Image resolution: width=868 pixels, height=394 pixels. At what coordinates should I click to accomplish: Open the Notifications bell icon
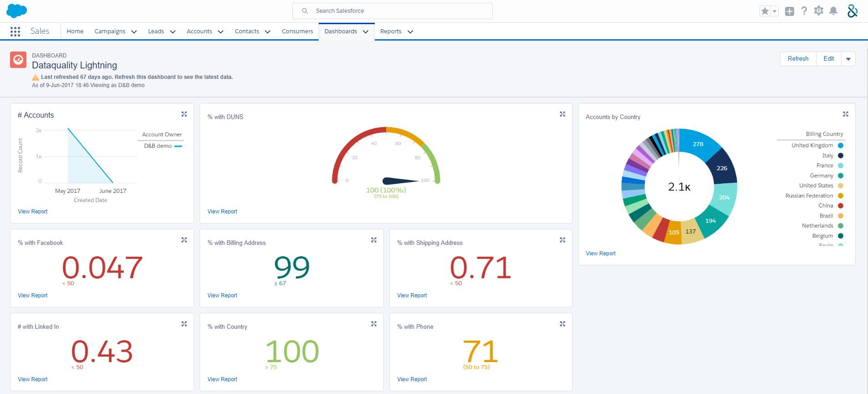click(x=833, y=11)
